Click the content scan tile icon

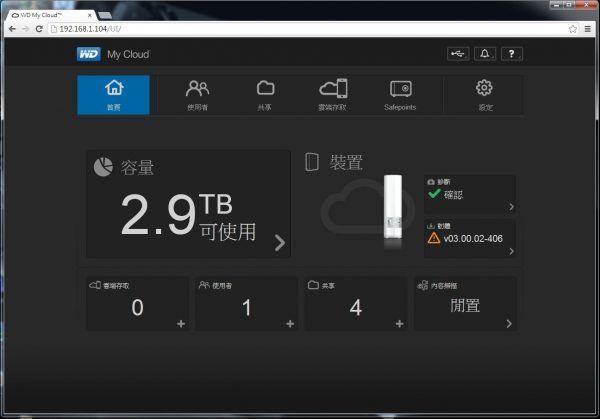tap(422, 285)
